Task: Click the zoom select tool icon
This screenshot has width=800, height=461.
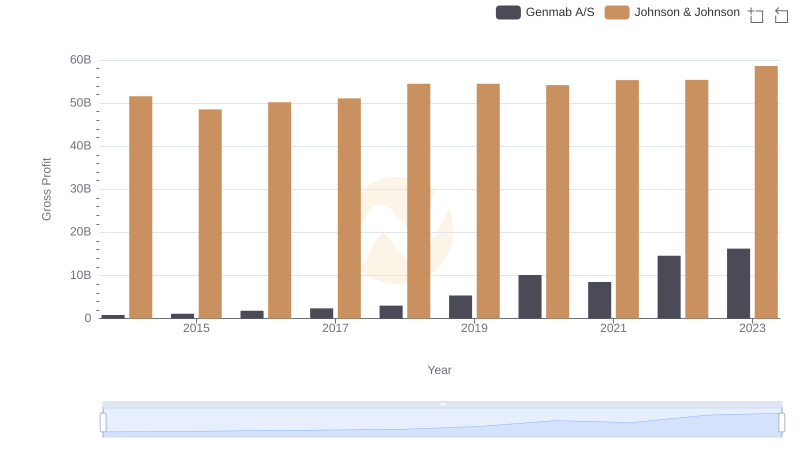Action: pos(756,15)
